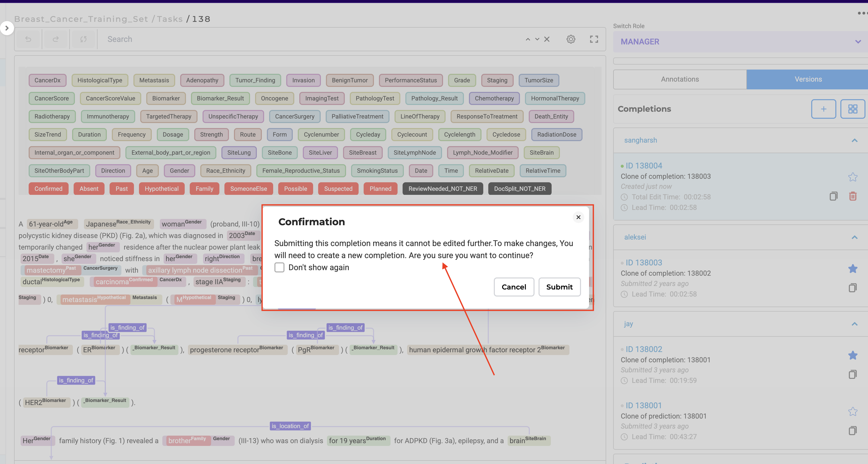868x464 pixels.
Task: Add new completion with plus icon
Action: click(x=823, y=109)
